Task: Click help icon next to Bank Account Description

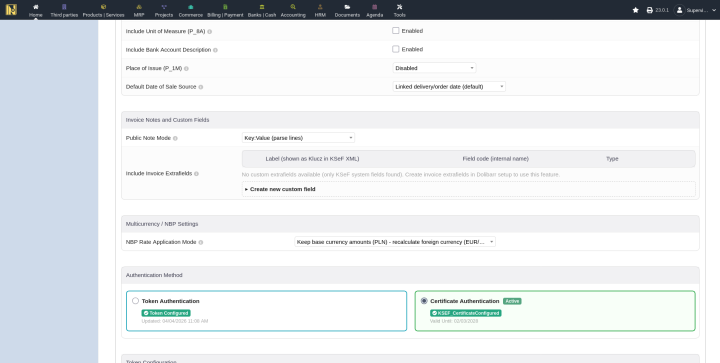Action: [x=215, y=50]
